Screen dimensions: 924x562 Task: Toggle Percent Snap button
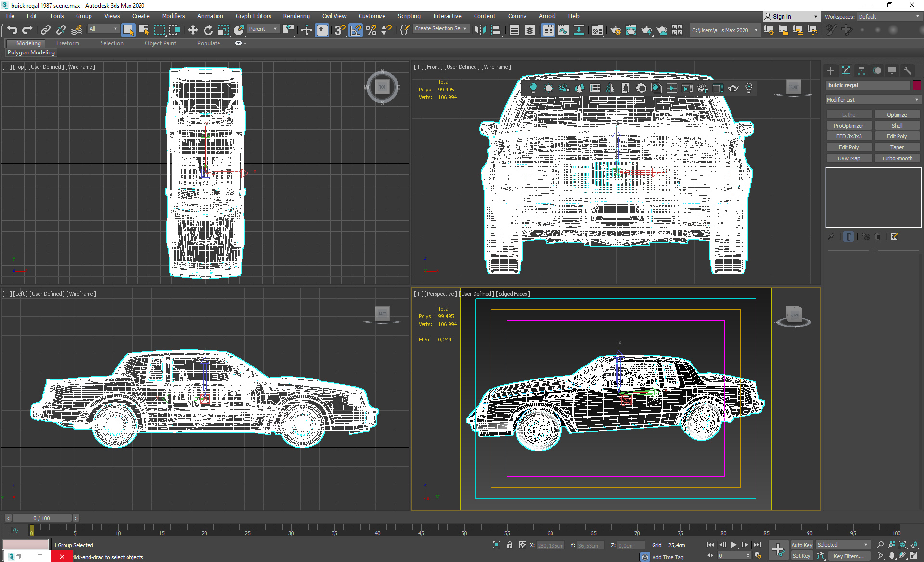(371, 30)
